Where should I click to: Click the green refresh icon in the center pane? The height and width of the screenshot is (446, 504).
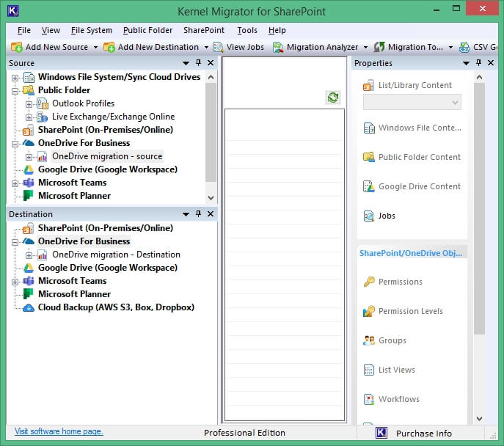click(332, 98)
